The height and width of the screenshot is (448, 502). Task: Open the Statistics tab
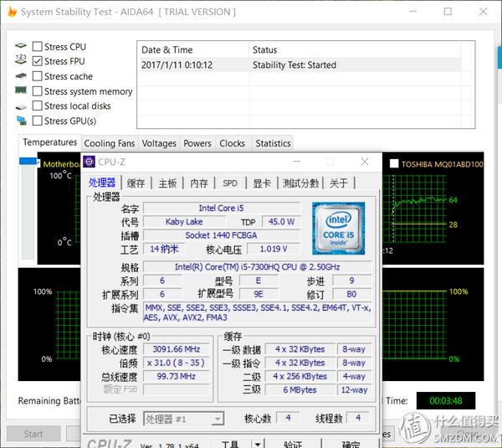[x=273, y=143]
